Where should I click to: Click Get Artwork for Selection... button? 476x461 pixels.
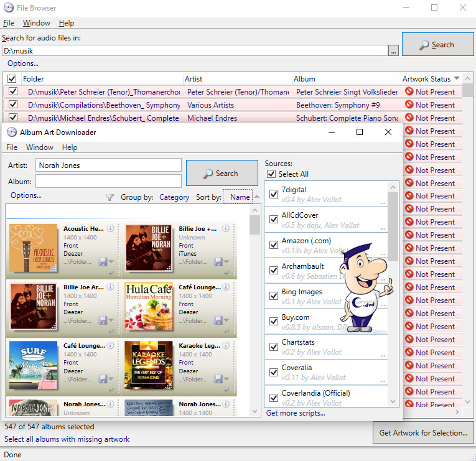pyautogui.click(x=423, y=432)
